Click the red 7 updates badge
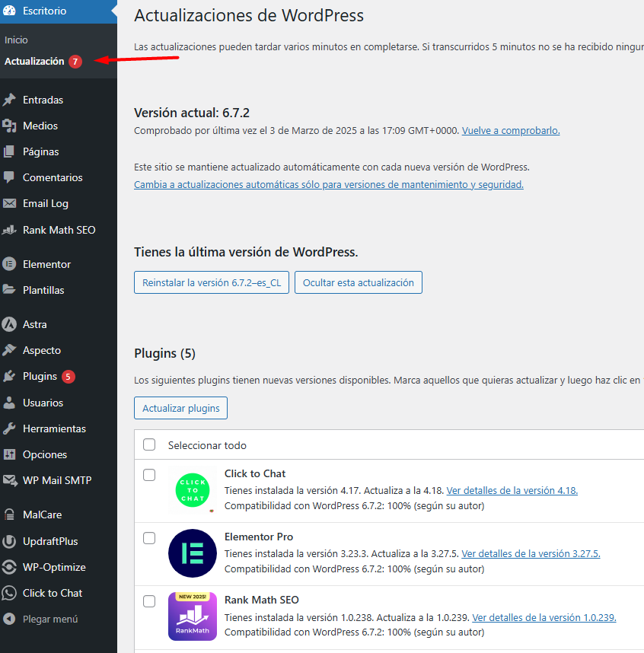Screen dimensions: 644x653 (x=75, y=62)
